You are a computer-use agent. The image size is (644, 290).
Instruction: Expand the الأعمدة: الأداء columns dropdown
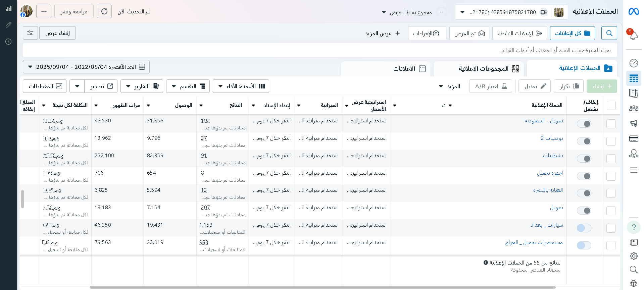pos(241,86)
